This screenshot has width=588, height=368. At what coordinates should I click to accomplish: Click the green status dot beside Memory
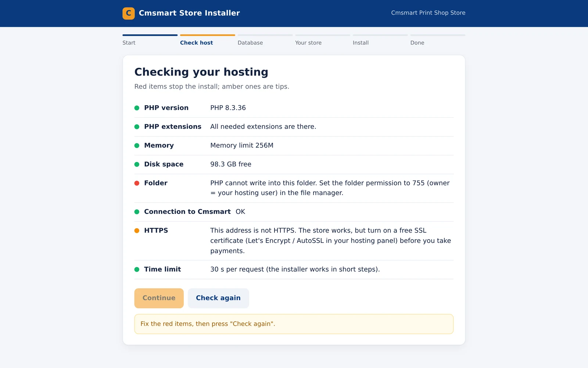click(x=137, y=145)
